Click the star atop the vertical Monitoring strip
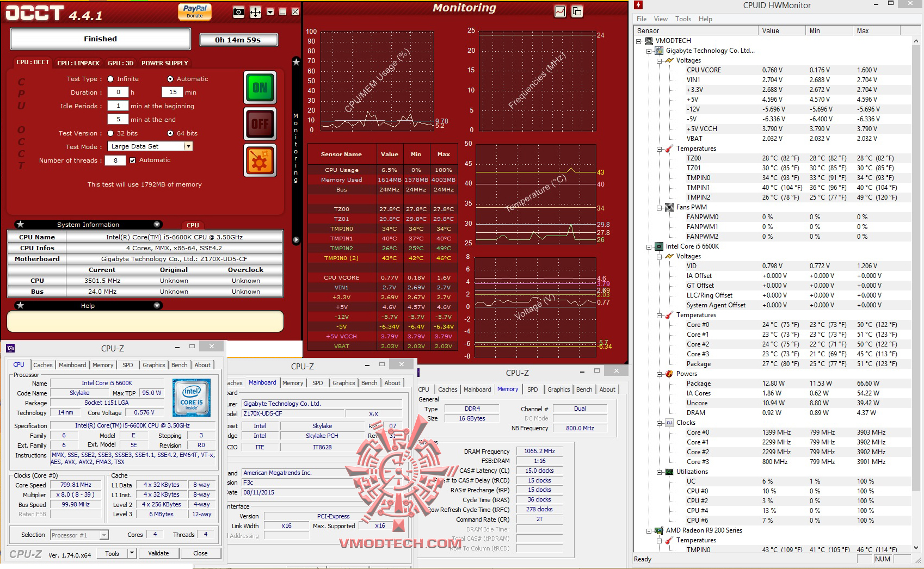Viewport: 924px width, 569px height. (x=296, y=62)
